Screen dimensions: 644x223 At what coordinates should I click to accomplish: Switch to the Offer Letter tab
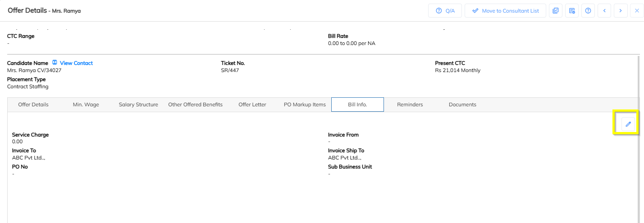[x=252, y=105]
